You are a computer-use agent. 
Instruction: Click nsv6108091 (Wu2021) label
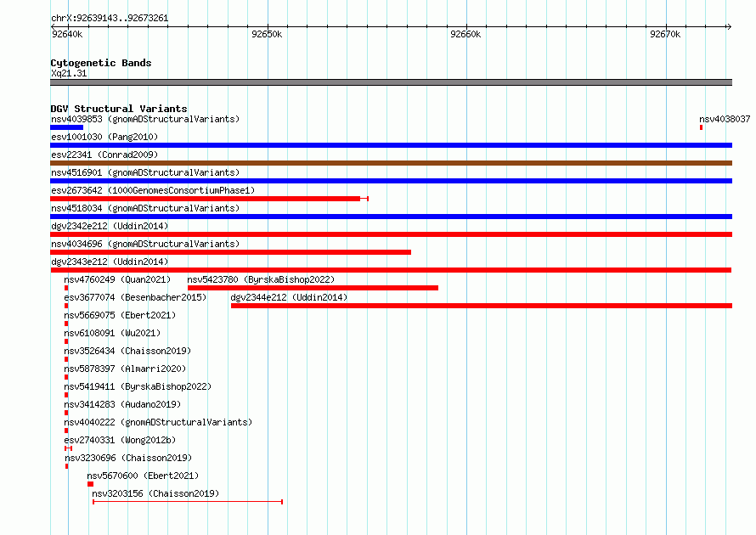pyautogui.click(x=112, y=333)
